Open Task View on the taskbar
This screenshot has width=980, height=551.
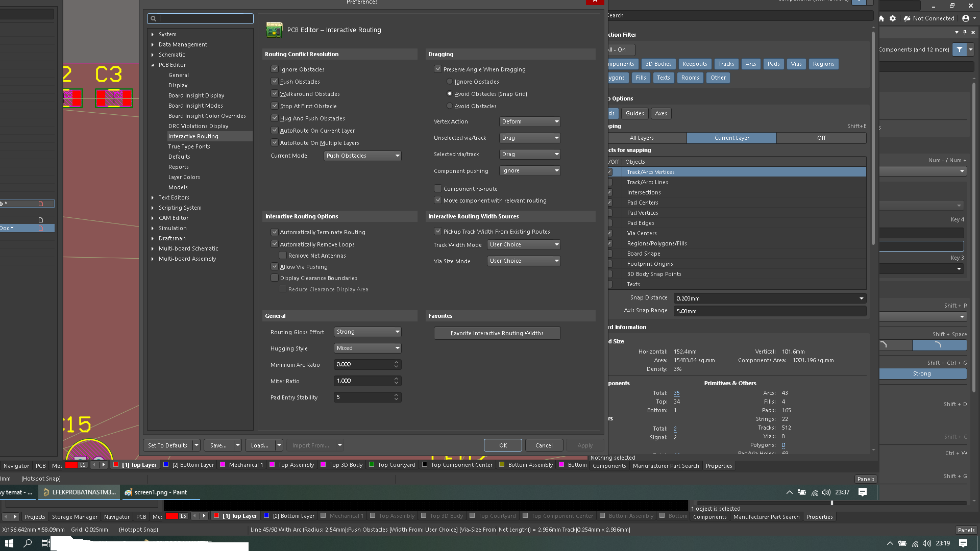pos(45,543)
